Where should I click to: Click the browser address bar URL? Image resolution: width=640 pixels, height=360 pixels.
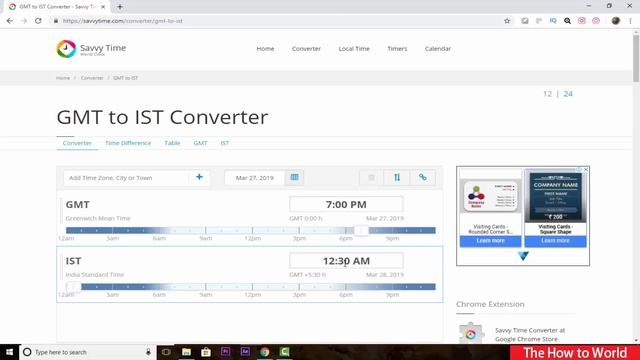(122, 21)
